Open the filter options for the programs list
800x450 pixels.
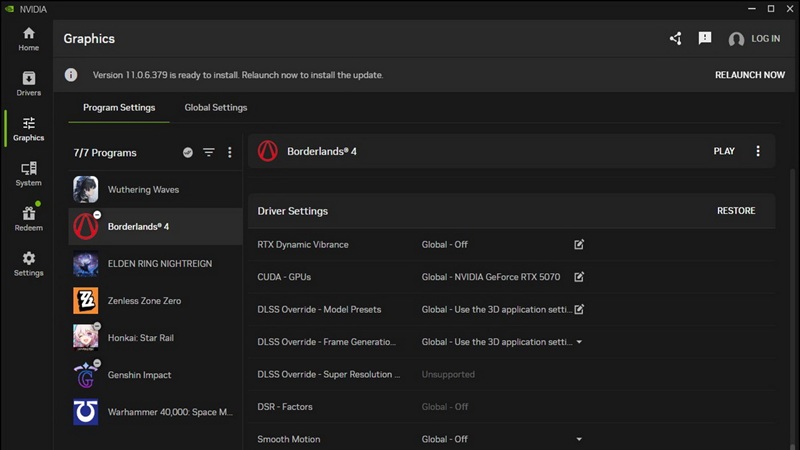point(209,153)
